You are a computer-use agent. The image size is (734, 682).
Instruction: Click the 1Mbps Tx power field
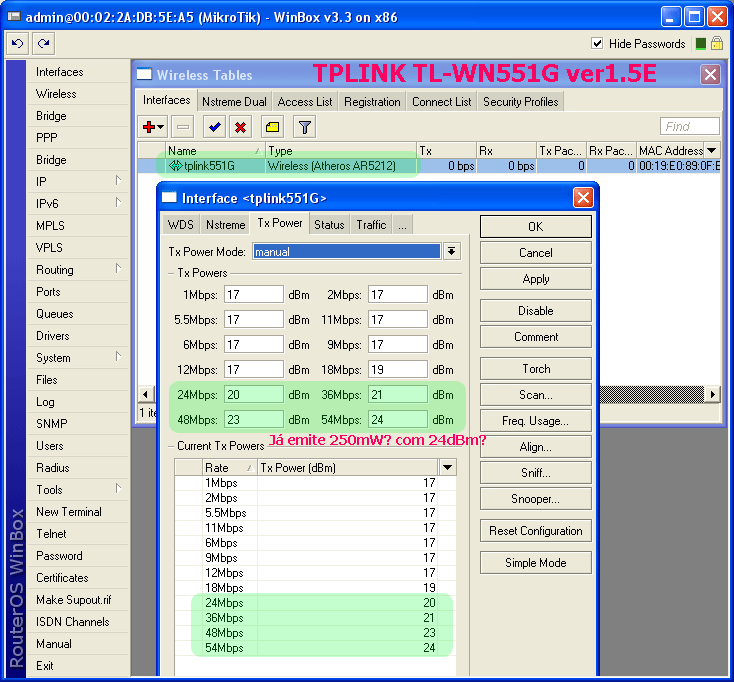[x=254, y=294]
